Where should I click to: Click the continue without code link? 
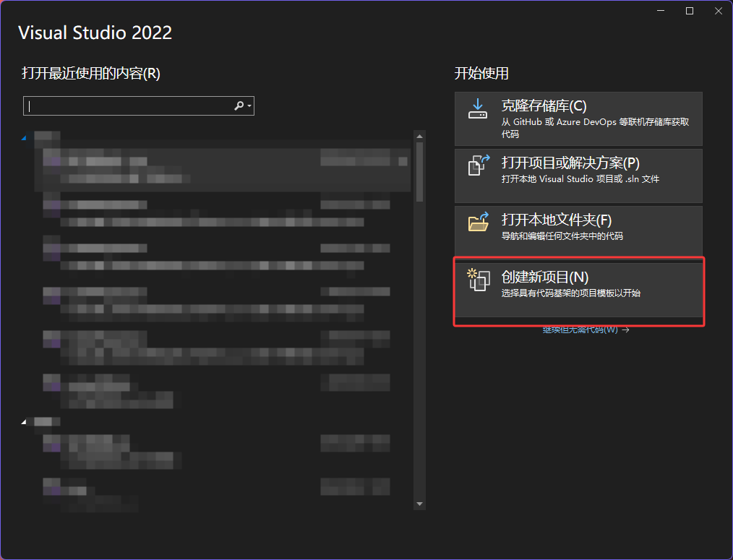tap(586, 329)
